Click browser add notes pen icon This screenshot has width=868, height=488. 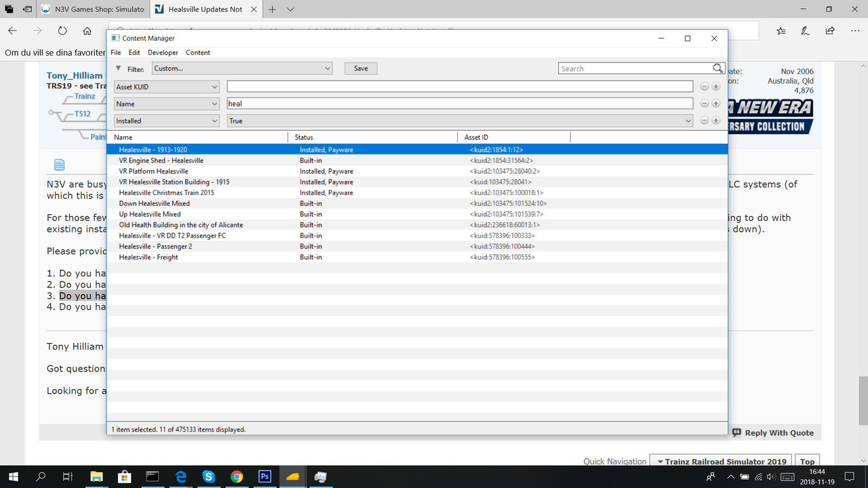(805, 30)
